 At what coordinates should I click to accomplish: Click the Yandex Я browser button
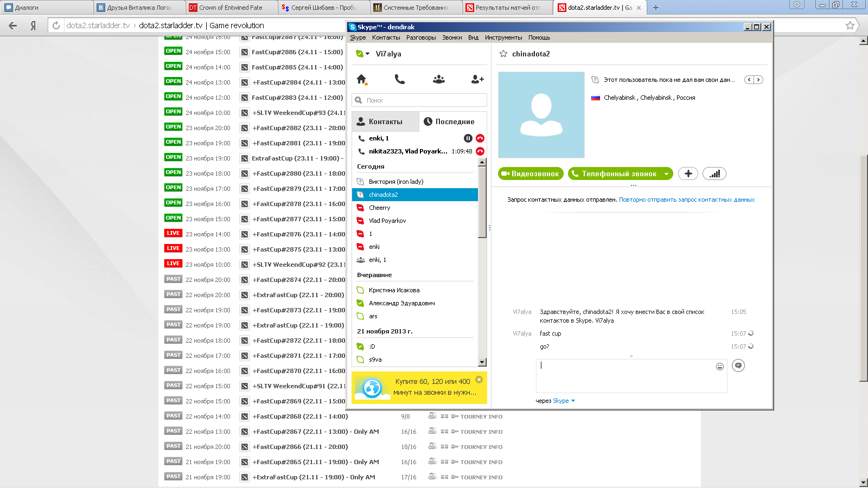pos(34,25)
